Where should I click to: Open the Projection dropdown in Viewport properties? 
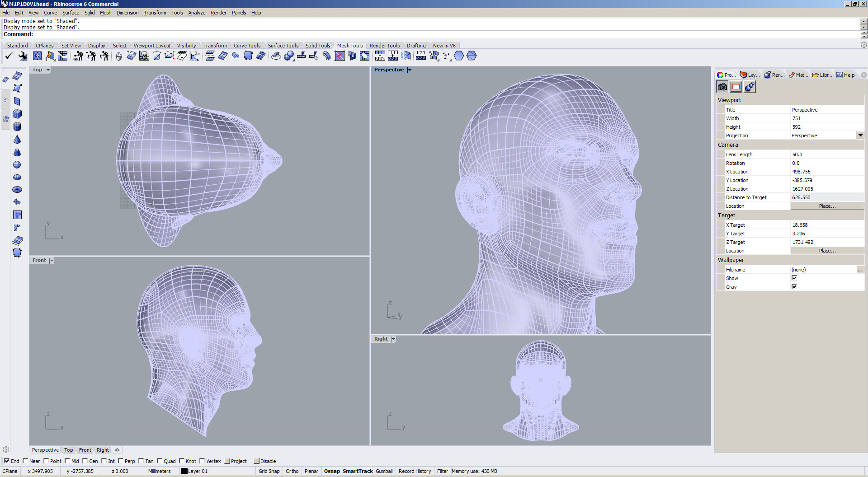[860, 135]
